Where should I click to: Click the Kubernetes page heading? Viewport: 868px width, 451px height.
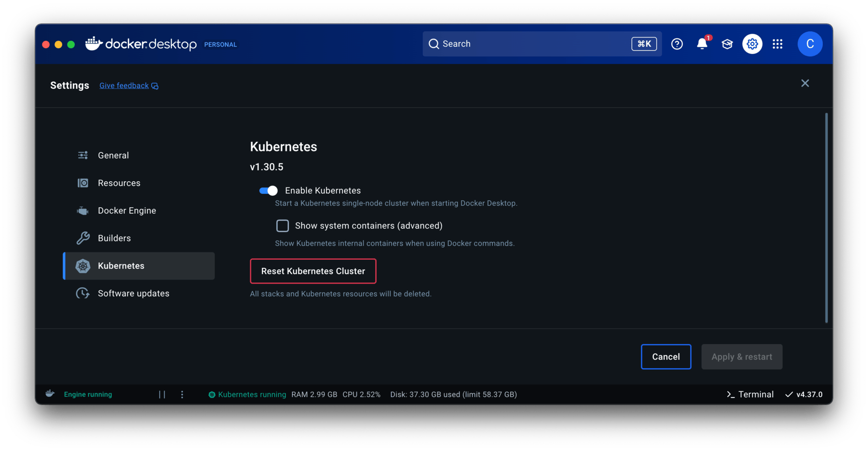pos(284,146)
